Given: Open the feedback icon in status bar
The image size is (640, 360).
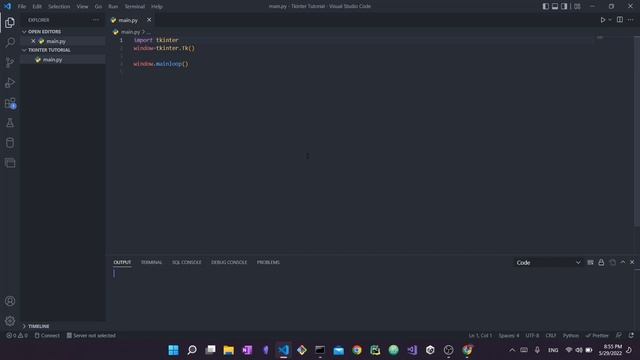Looking at the screenshot, I should click(x=619, y=336).
